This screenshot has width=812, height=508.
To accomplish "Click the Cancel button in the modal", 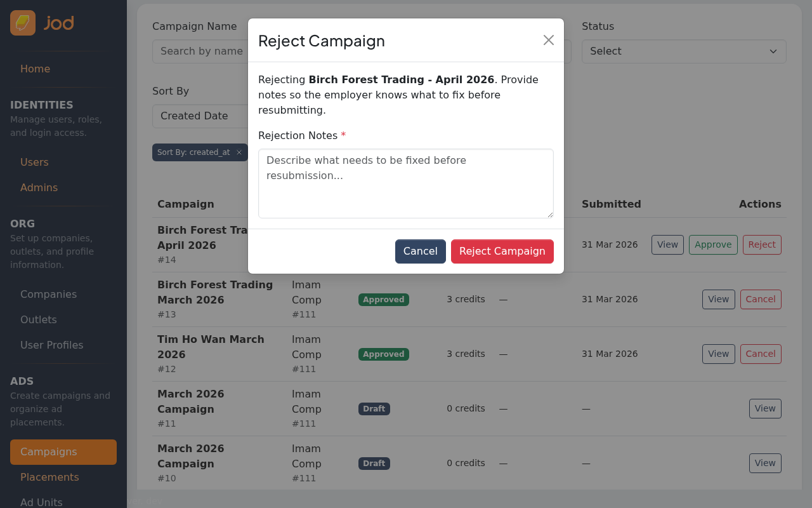I will pos(420,251).
